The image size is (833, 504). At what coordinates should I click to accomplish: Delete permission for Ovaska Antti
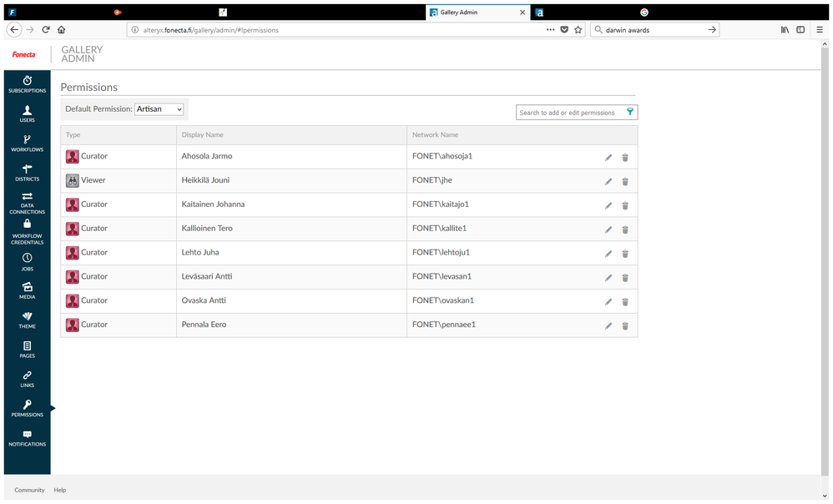coord(625,302)
